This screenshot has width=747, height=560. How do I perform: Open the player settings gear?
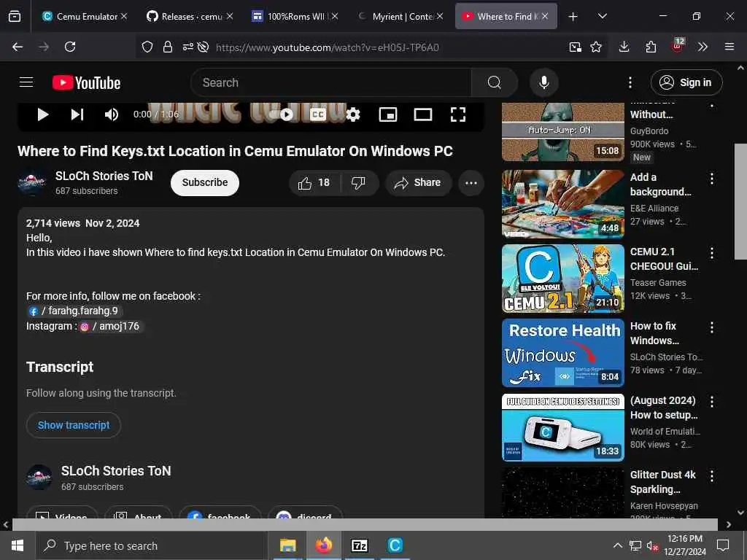coord(353,114)
